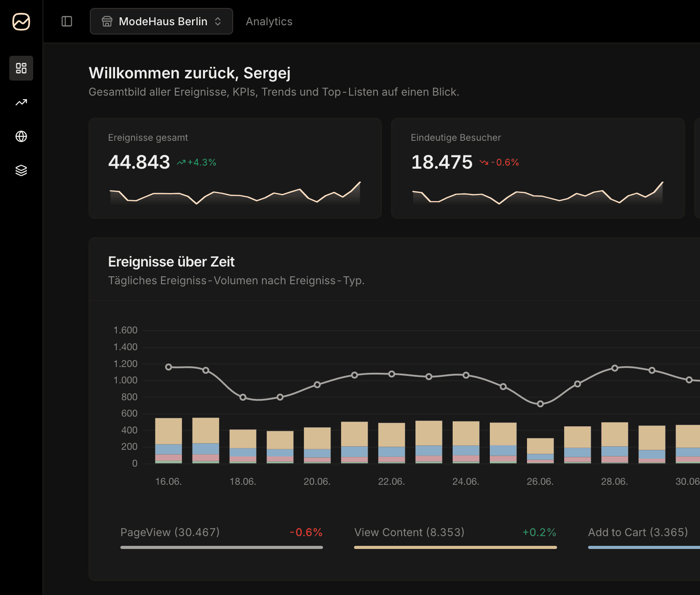This screenshot has width=700, height=595.
Task: Click the tan View Content color bar
Action: click(455, 548)
